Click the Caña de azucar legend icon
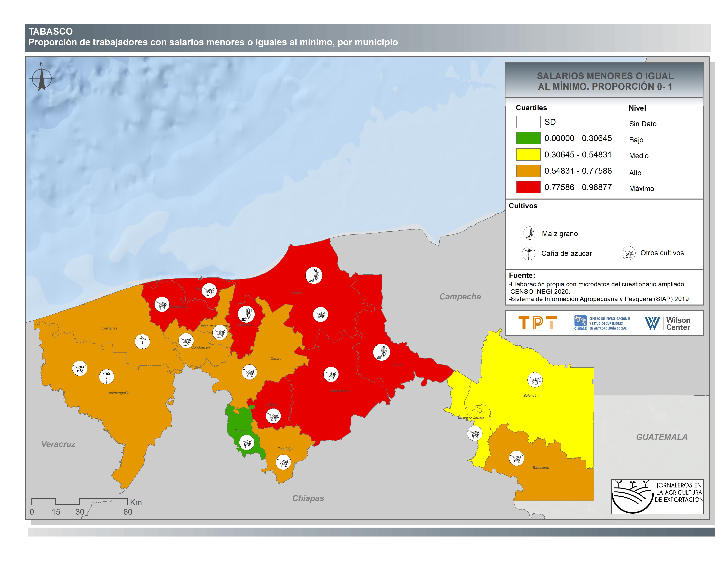728x563 pixels. coord(528,254)
